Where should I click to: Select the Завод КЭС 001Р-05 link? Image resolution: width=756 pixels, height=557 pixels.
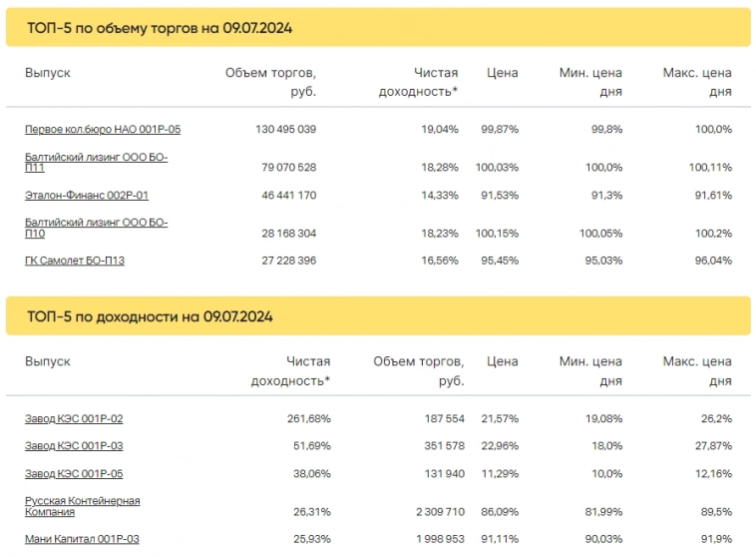coord(74,474)
